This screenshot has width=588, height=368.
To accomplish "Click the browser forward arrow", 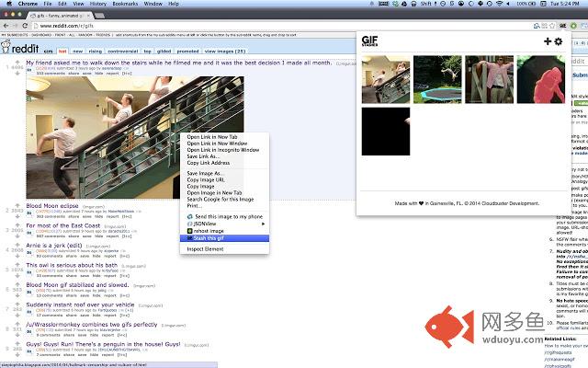I will tap(16, 26).
